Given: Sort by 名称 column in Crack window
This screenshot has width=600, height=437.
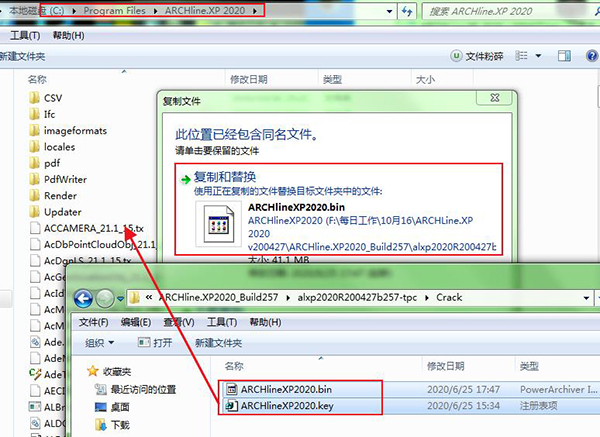Looking at the screenshot, I should pyautogui.click(x=234, y=366).
